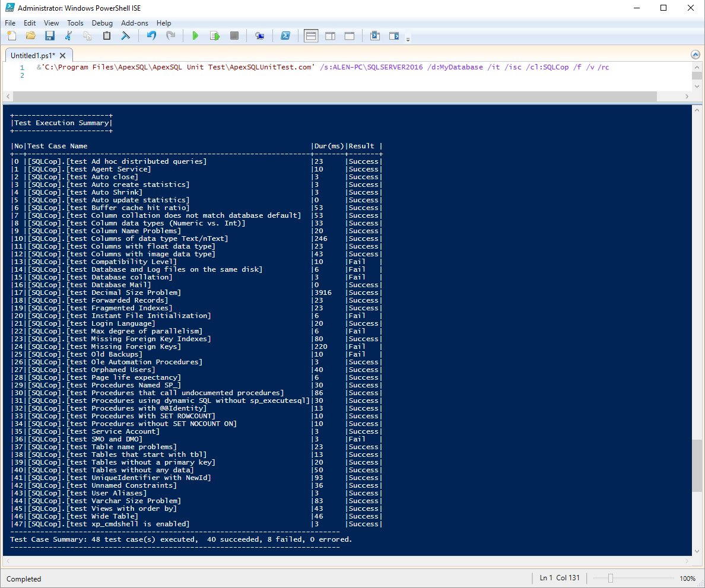The width and height of the screenshot is (705, 588).
Task: Open the Add-ons menu
Action: point(135,23)
